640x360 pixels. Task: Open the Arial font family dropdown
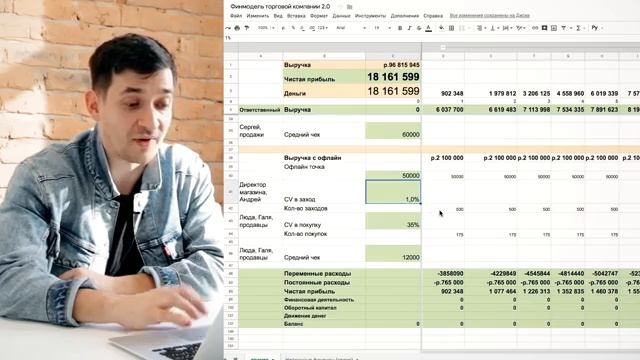click(x=351, y=28)
